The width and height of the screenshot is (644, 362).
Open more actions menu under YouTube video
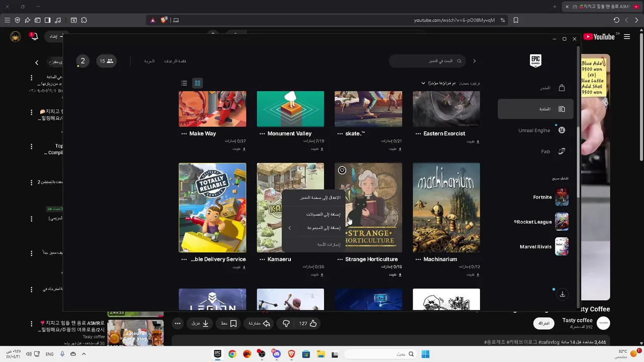pyautogui.click(x=178, y=323)
